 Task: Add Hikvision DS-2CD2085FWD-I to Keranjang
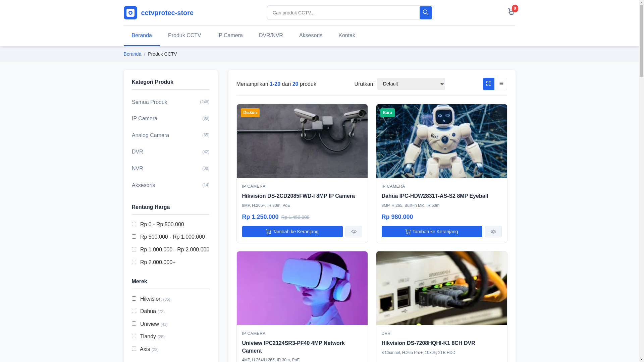click(x=292, y=232)
